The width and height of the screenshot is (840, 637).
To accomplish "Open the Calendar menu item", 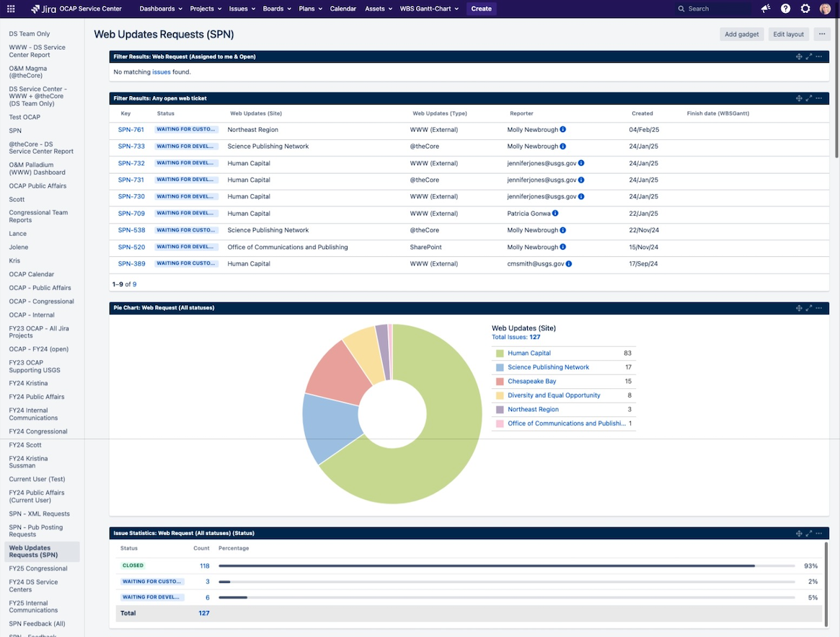I will 343,9.
